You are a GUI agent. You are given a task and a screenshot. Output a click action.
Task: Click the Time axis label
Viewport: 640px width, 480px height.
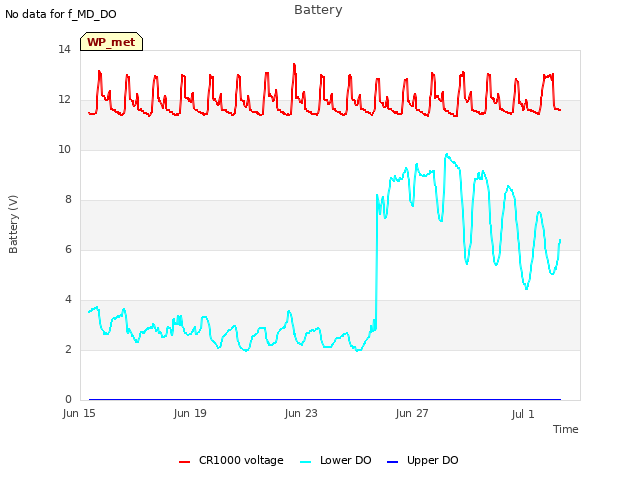pyautogui.click(x=566, y=429)
